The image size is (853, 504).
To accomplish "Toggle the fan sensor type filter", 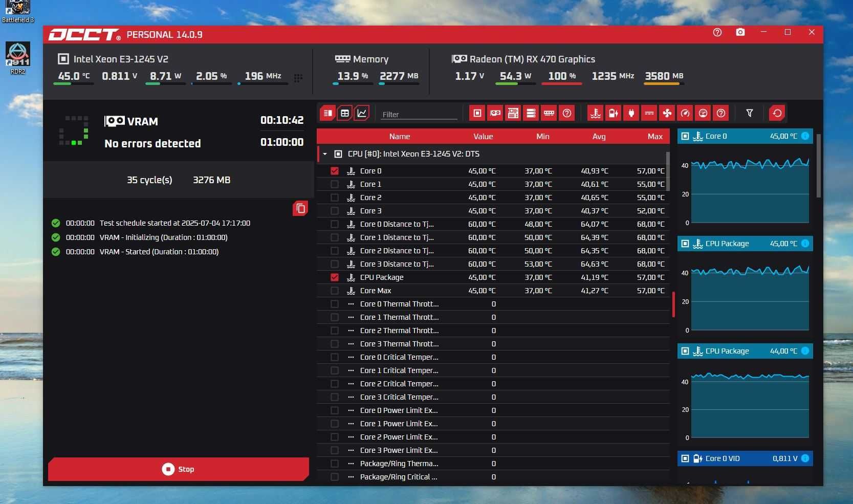I will coord(667,113).
